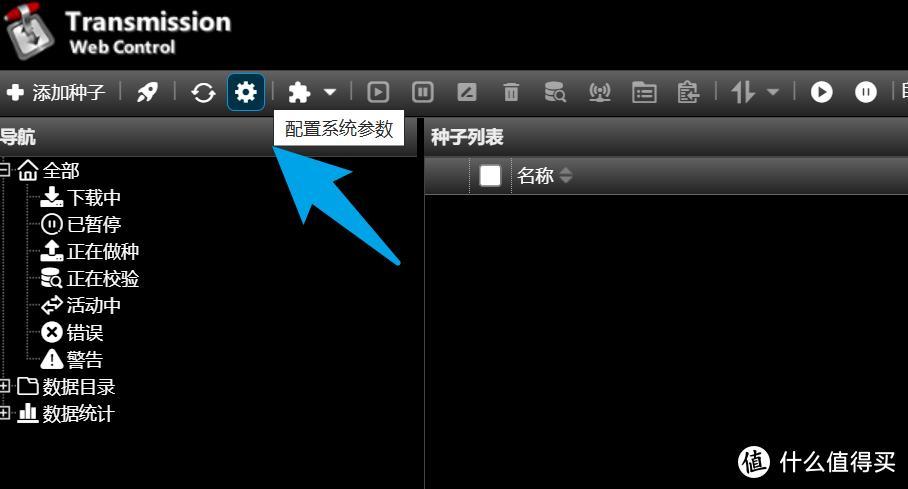Expand the 数据目录 tree node
908x489 pixels.
[x=5, y=386]
